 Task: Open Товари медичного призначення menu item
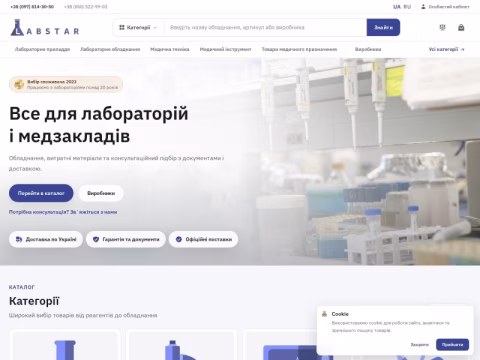299,49
